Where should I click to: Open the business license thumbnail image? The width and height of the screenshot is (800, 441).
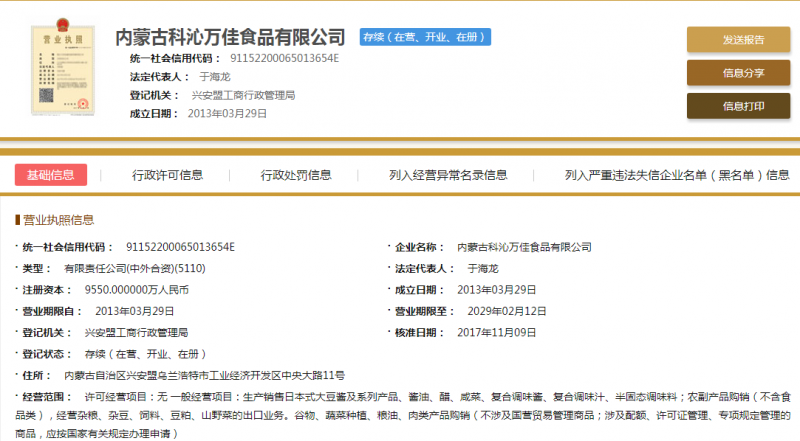[x=63, y=67]
